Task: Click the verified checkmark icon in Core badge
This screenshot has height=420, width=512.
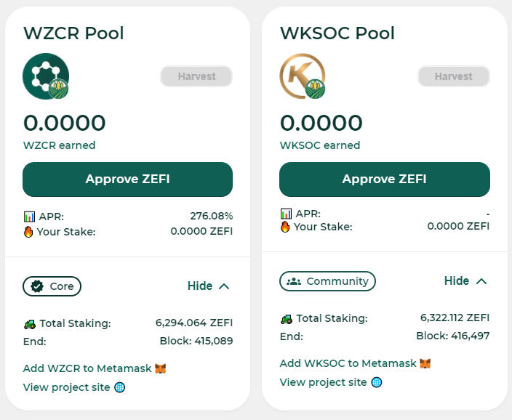Action: coord(37,286)
